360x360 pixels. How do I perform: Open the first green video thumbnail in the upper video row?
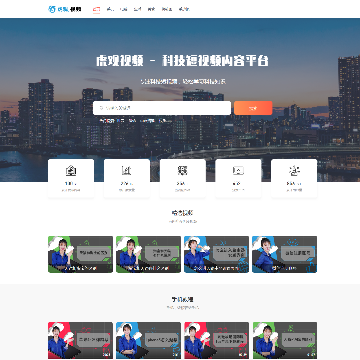click(80, 254)
